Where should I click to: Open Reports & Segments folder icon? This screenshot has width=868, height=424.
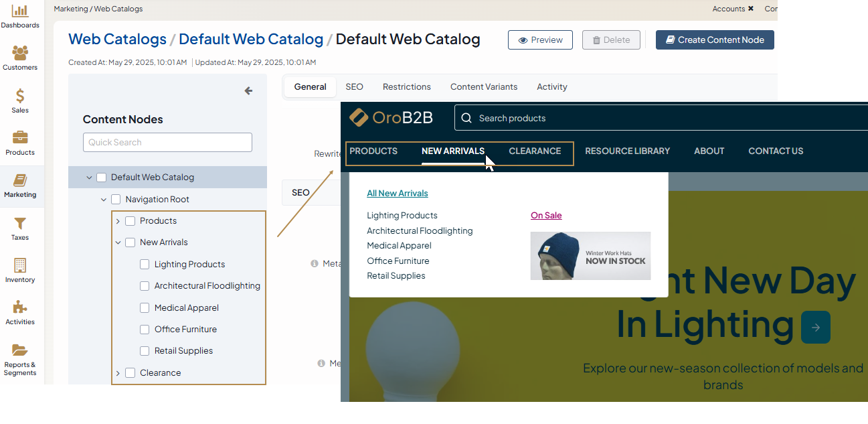click(x=20, y=350)
